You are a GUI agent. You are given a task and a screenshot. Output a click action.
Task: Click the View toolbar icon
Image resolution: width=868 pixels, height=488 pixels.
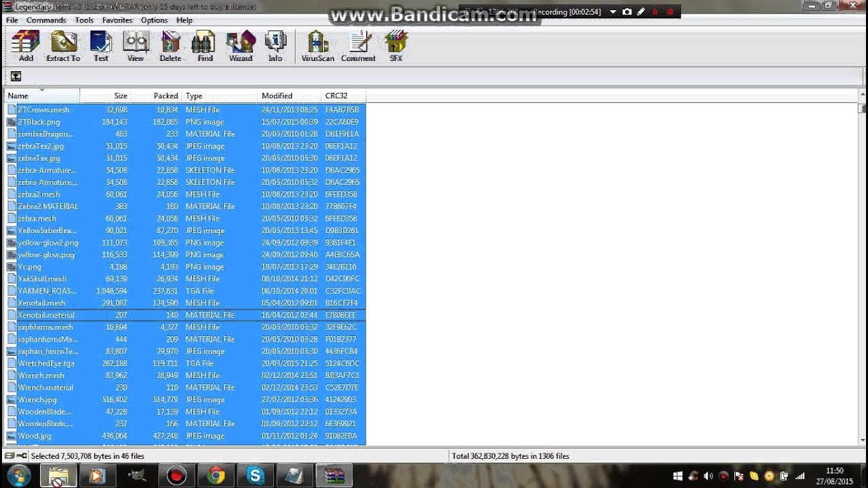tap(136, 46)
